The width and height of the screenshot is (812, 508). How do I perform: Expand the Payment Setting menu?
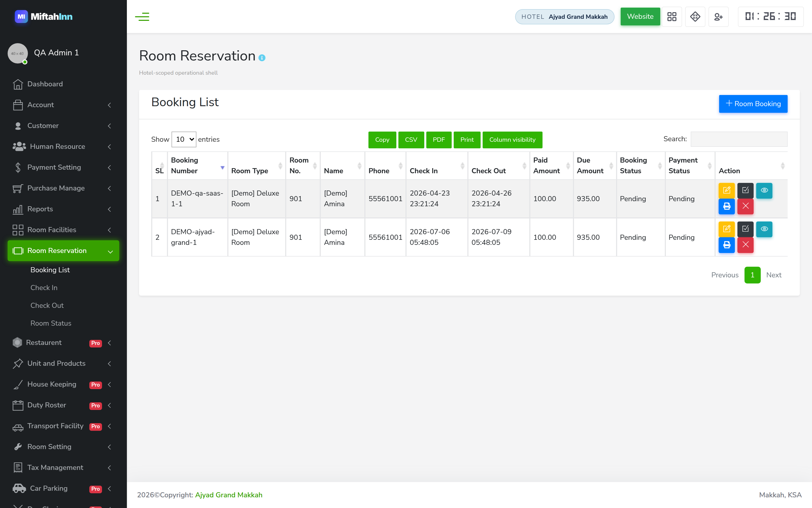click(x=63, y=167)
